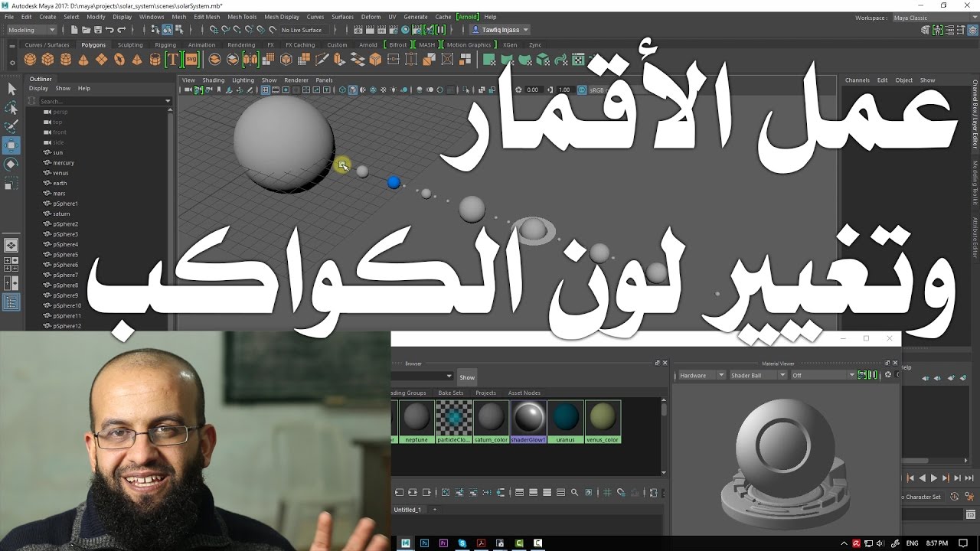
Task: Expand the Tawfiq Injass account dropdown
Action: coord(500,30)
